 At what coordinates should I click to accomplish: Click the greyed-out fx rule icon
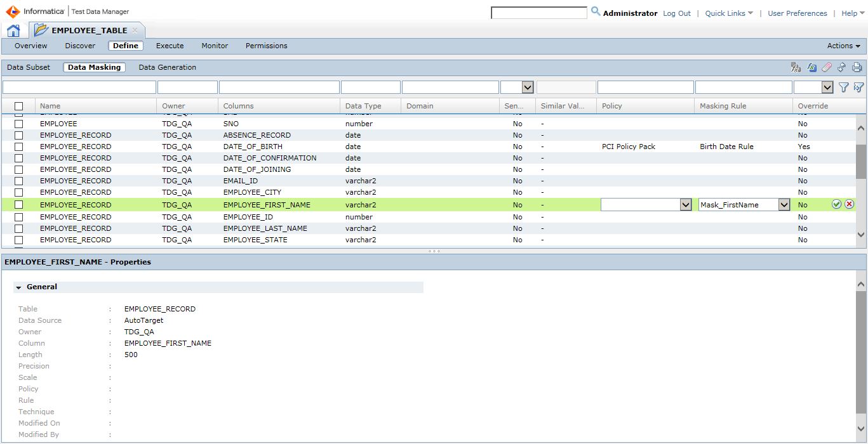pos(796,67)
